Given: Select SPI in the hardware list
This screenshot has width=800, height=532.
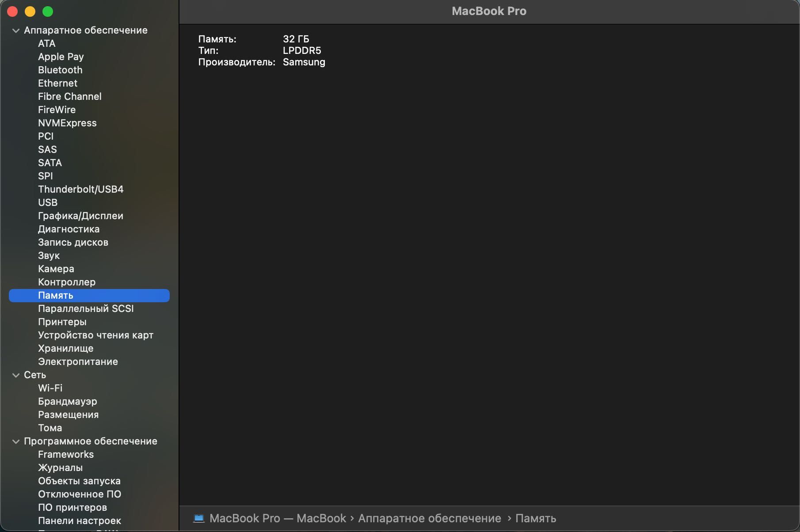Looking at the screenshot, I should (x=45, y=176).
